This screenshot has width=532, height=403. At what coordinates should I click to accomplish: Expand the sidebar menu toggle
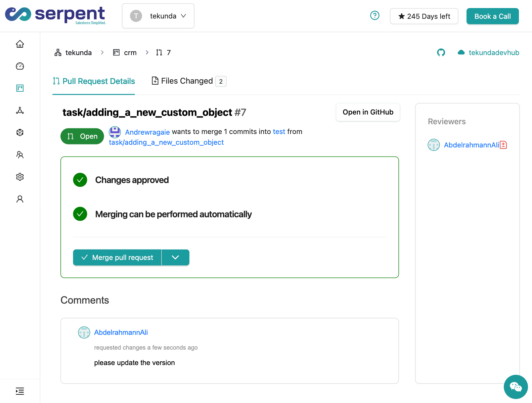pos(20,391)
